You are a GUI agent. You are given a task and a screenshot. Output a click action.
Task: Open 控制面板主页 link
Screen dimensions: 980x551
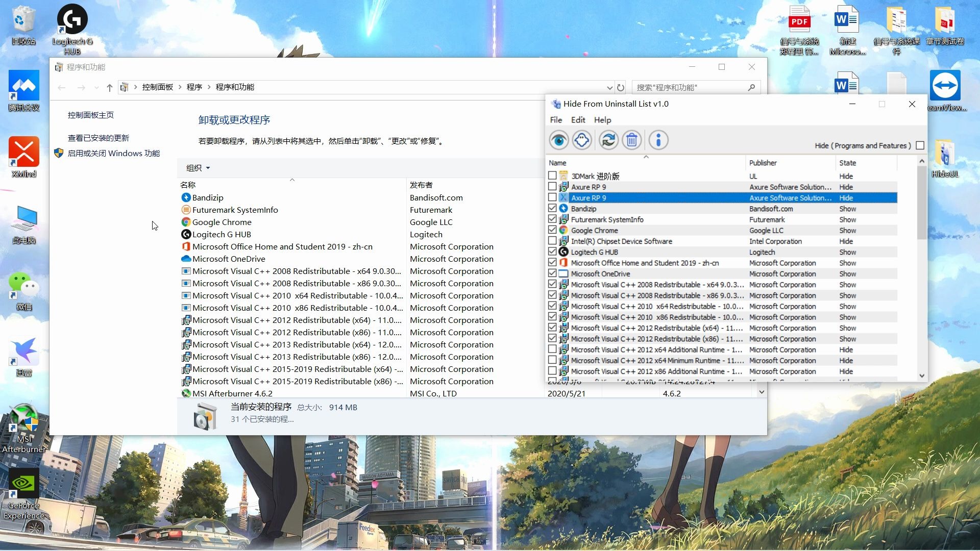[x=91, y=115]
